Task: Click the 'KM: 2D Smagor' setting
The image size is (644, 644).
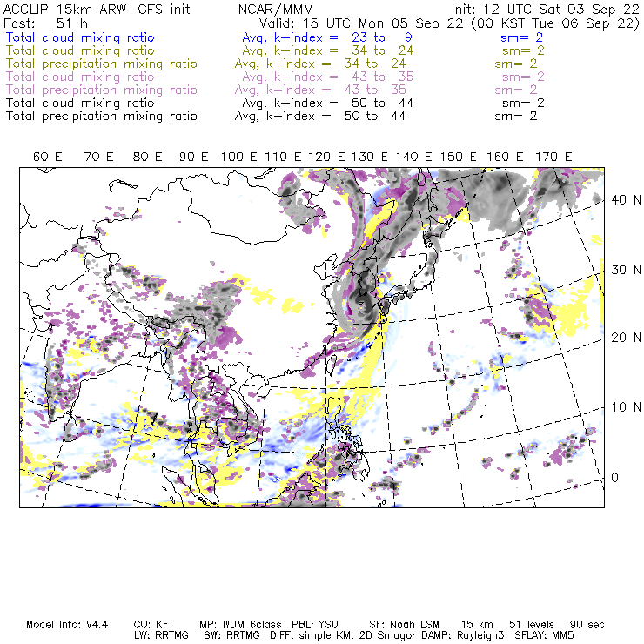Action: click(x=376, y=636)
